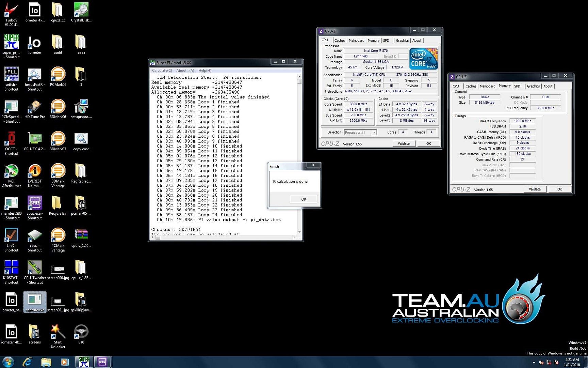Click OK in the Finish dialog
Image resolution: width=588 pixels, height=368 pixels.
304,199
